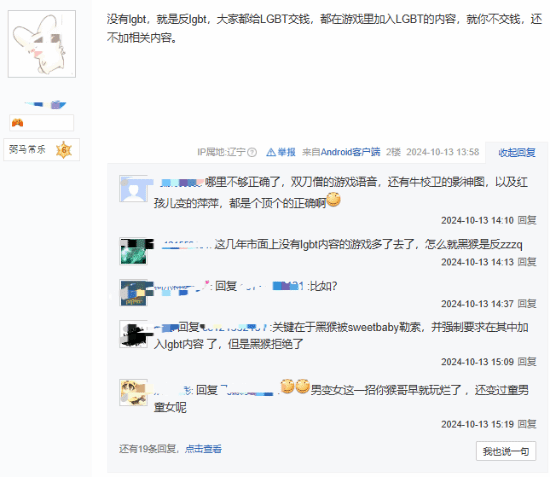Click the 举报 warning triangle icon
Image resolution: width=550 pixels, height=477 pixels.
[271, 152]
